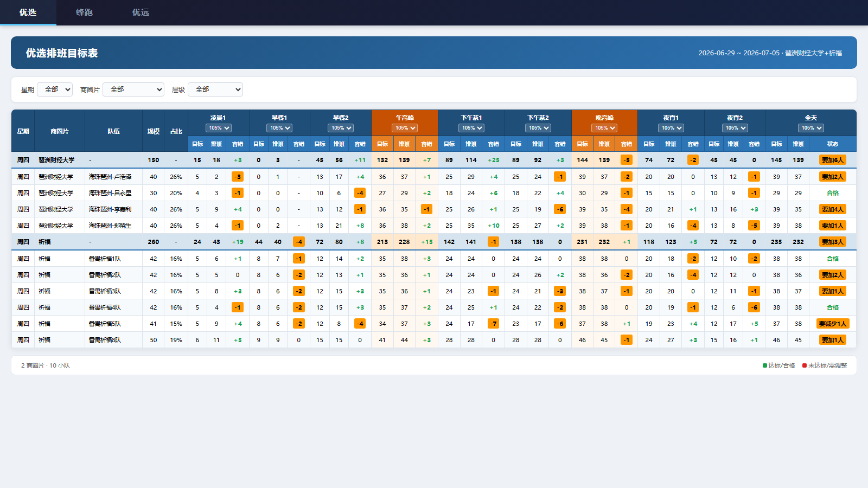Click the 2 商圈片 · 10 小队 footer text

pos(46,365)
